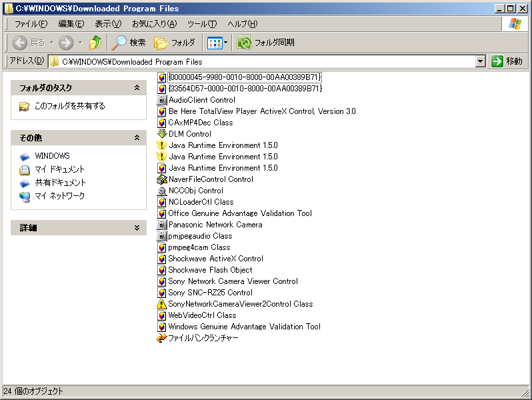Click the Forward arrow icon
The width and height of the screenshot is (532, 400).
tap(66, 43)
